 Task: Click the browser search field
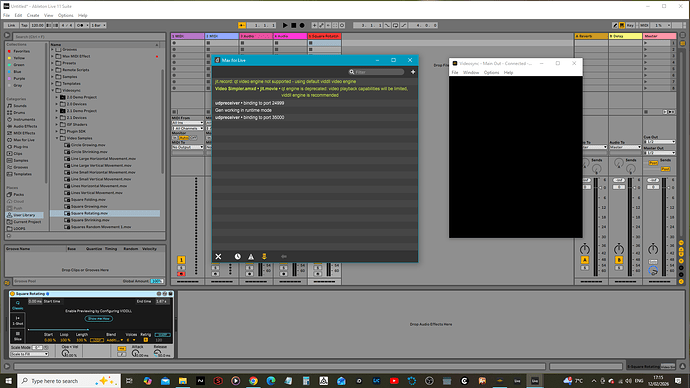pyautogui.click(x=88, y=37)
